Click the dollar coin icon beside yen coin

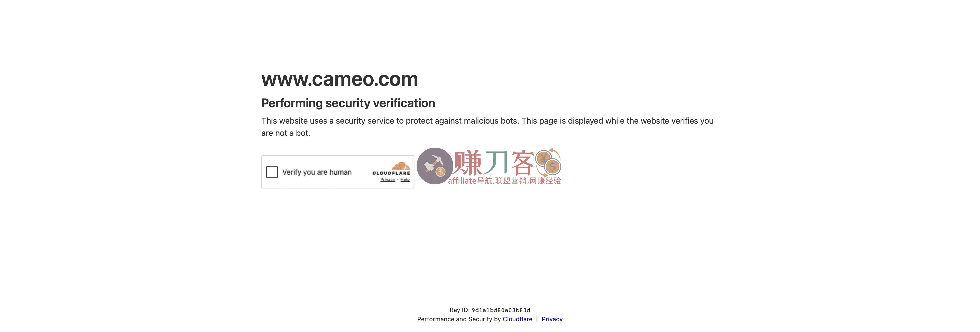coord(553,167)
